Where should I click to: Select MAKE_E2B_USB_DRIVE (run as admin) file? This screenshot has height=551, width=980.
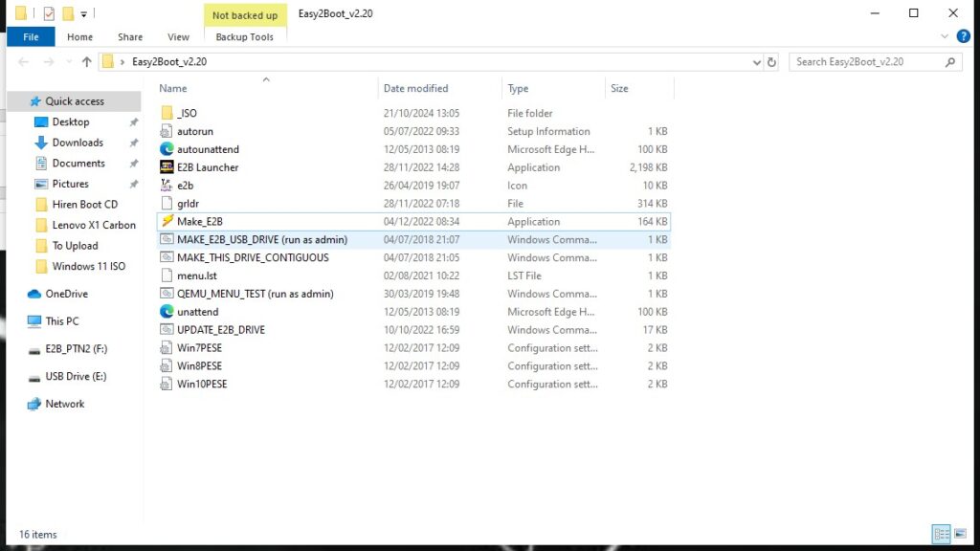(x=261, y=240)
